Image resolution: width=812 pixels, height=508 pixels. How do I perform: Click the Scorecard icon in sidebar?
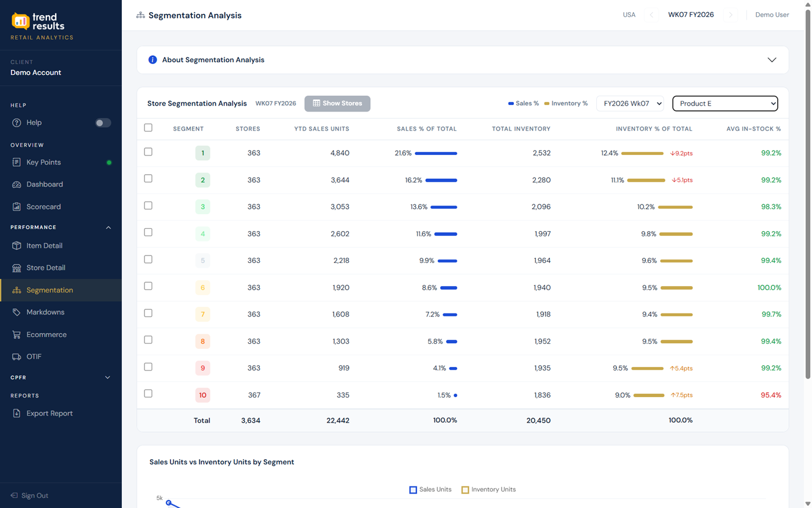tap(16, 207)
